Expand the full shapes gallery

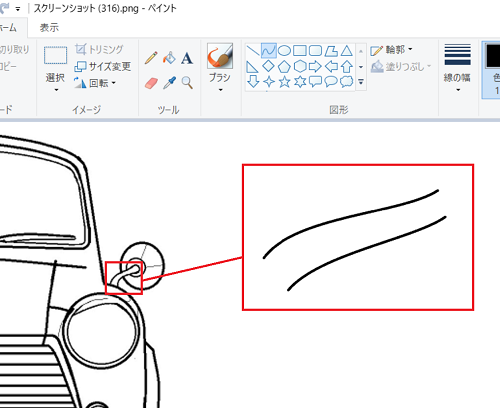(x=361, y=82)
